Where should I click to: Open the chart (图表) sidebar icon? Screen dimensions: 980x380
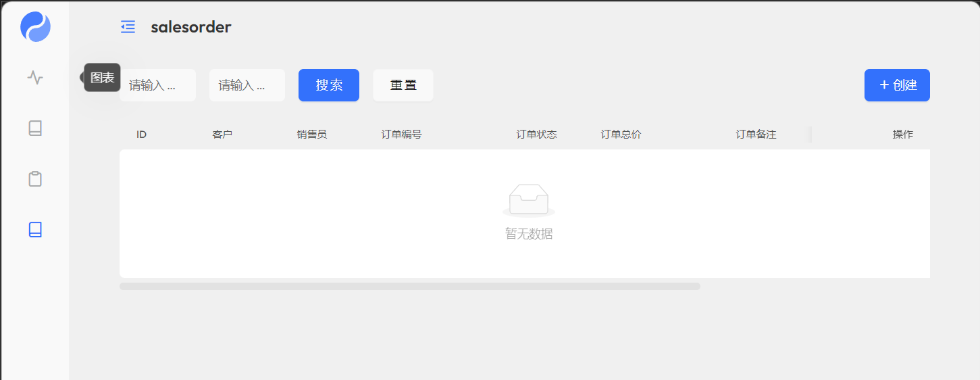(x=35, y=78)
